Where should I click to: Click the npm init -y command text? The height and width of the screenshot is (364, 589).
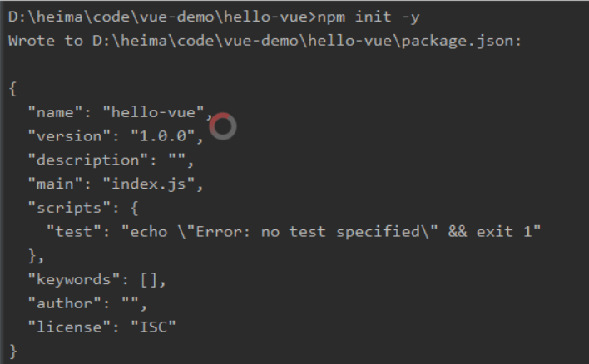click(x=369, y=17)
